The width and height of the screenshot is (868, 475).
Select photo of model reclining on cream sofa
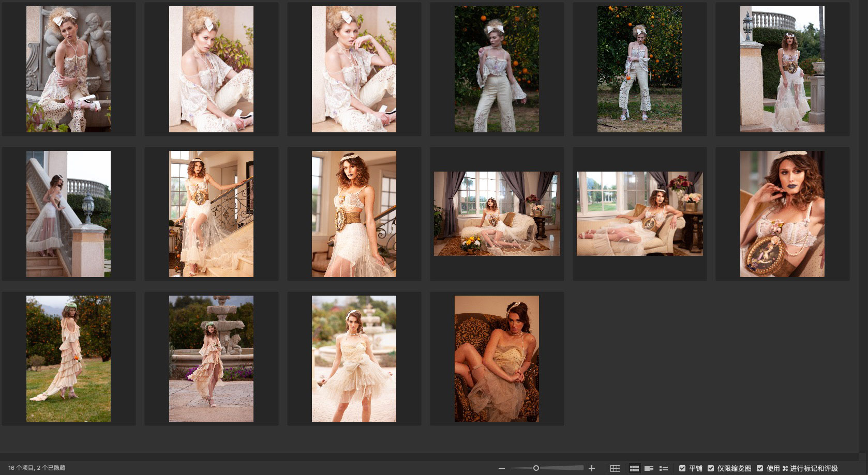click(639, 214)
